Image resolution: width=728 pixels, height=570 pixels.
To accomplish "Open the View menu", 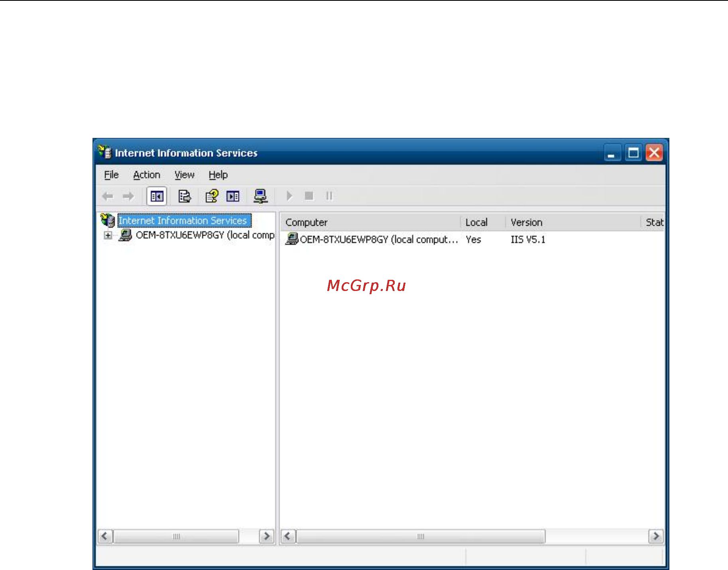I will (x=184, y=175).
